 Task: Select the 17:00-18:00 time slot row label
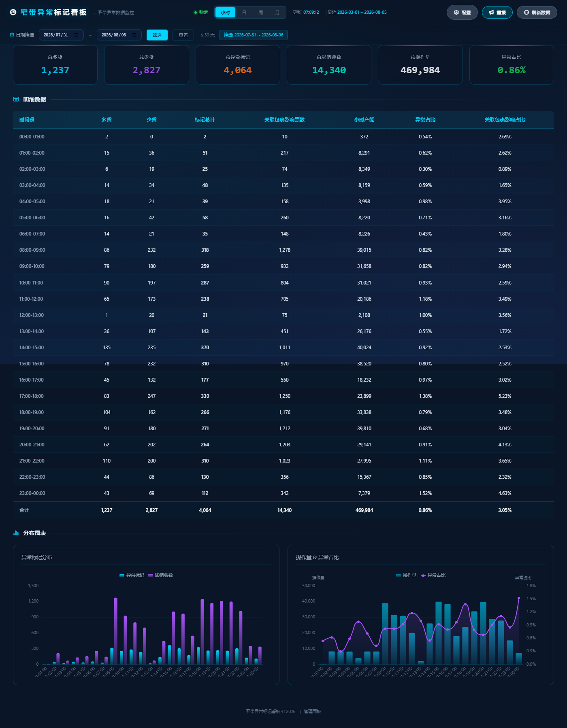click(32, 396)
